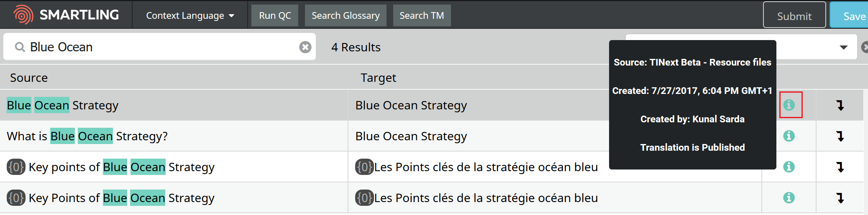Expand the dropdown right of results count
This screenshot has width=868, height=215.
pos(844,47)
